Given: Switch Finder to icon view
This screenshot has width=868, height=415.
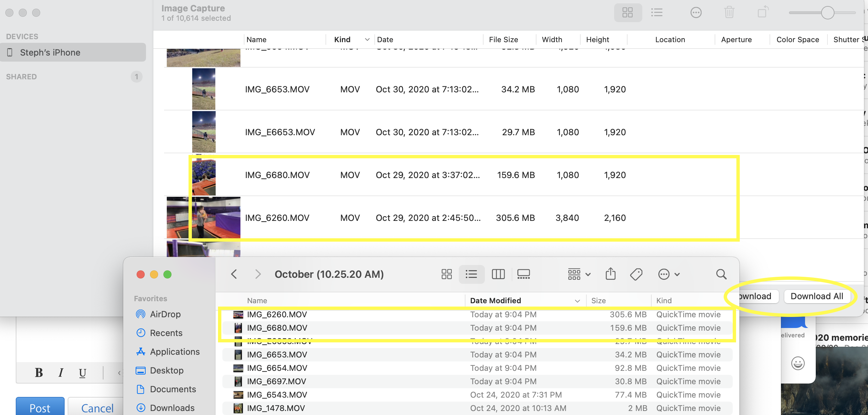Looking at the screenshot, I should pyautogui.click(x=446, y=274).
